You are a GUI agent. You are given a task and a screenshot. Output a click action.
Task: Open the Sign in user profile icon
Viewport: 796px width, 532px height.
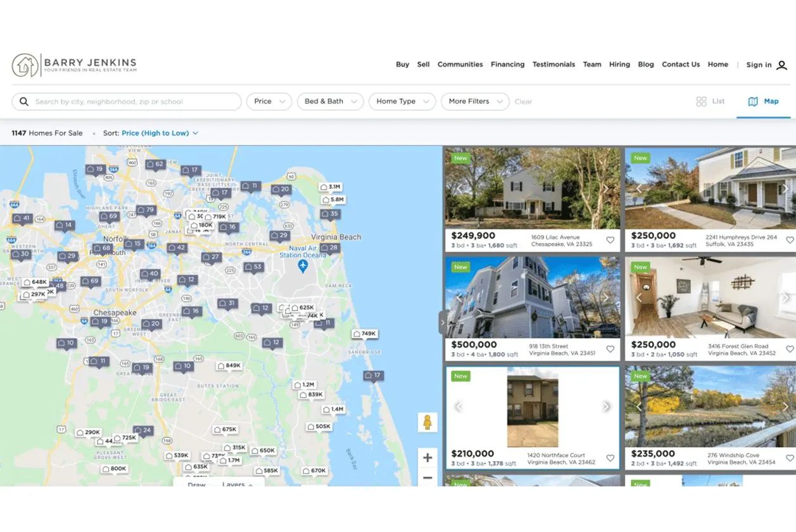[781, 65]
